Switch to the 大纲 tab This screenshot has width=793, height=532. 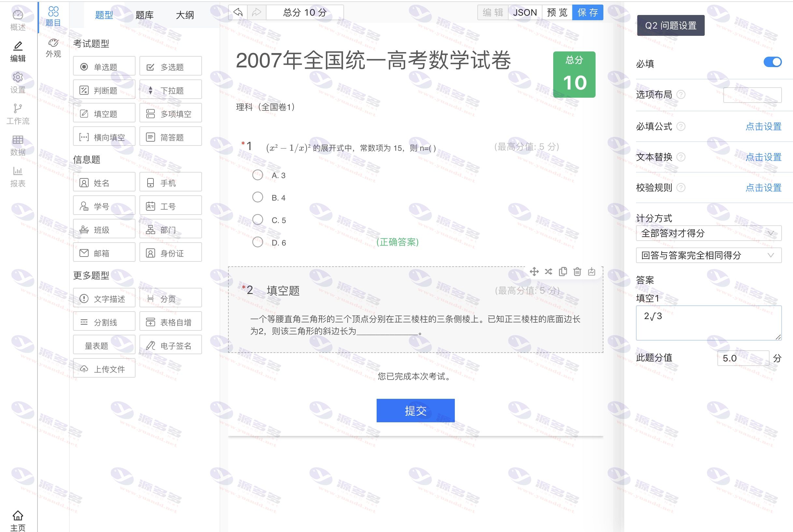185,15
